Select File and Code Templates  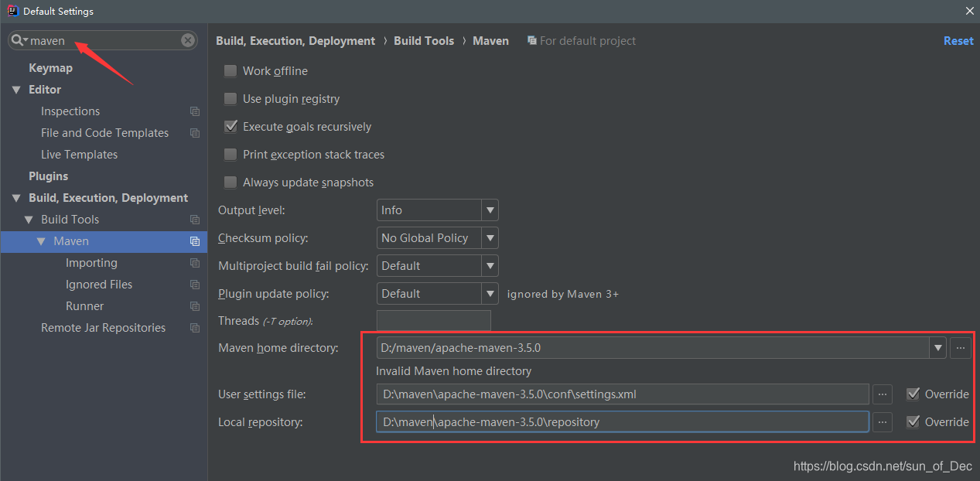click(104, 133)
